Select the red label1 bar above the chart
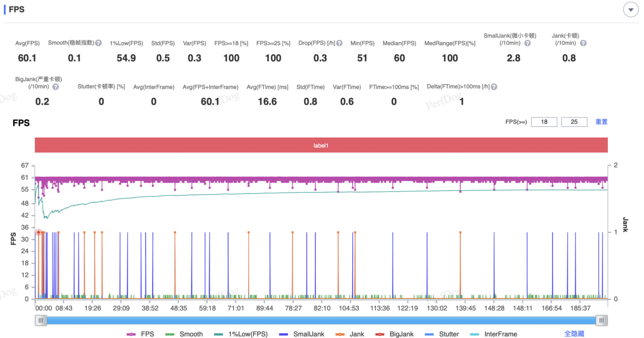 pyautogui.click(x=321, y=145)
